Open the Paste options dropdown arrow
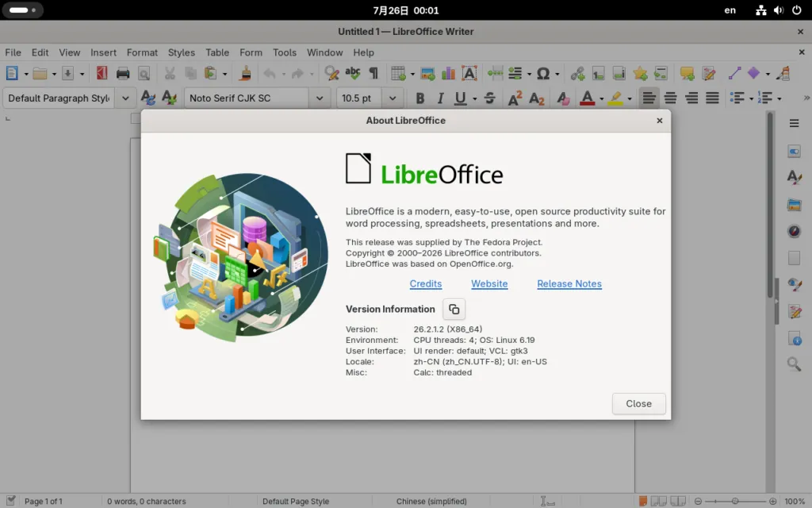Viewport: 812px width, 508px height. click(224, 74)
